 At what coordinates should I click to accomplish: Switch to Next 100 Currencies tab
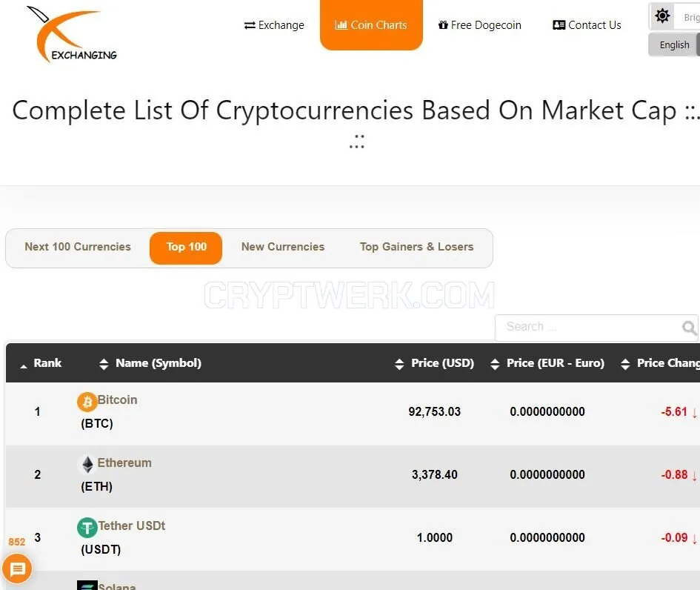tap(78, 247)
